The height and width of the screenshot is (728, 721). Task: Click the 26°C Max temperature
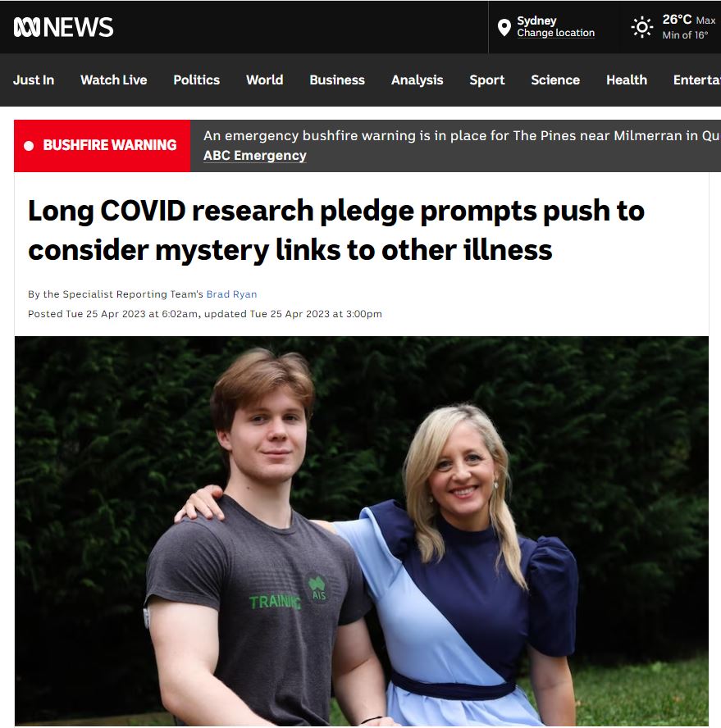(688, 20)
